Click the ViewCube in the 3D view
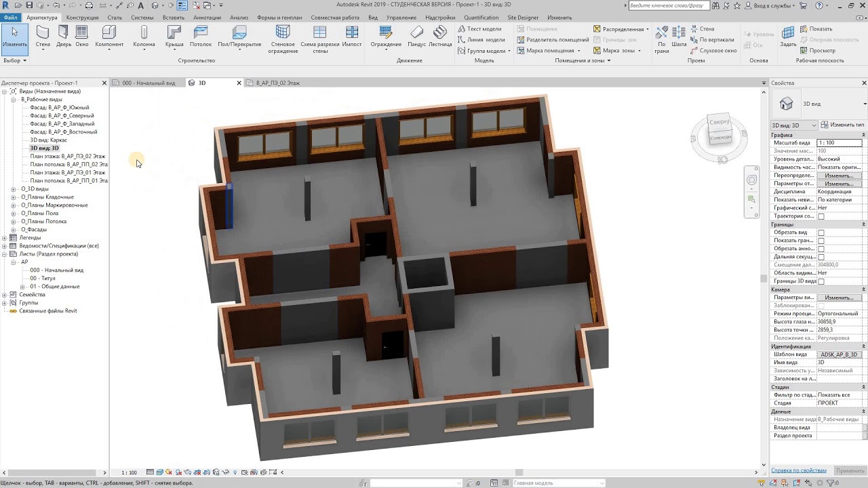The height and width of the screenshot is (488, 868). pos(719,130)
